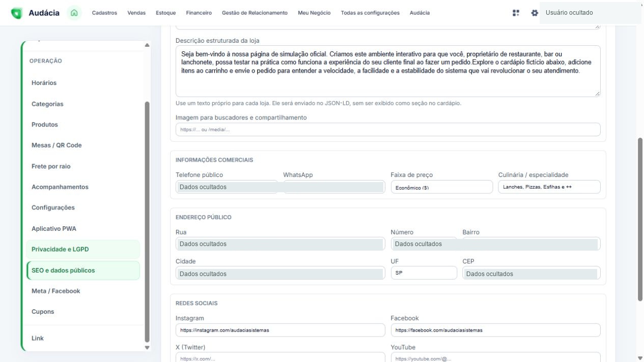Click the sidebar scroll-down arrow
The height and width of the screenshot is (362, 644).
(x=147, y=348)
